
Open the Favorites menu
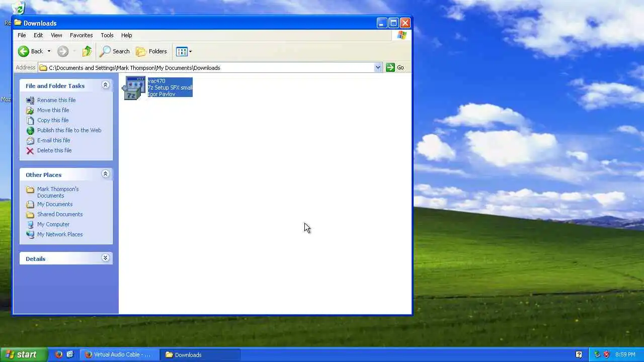coord(81,35)
